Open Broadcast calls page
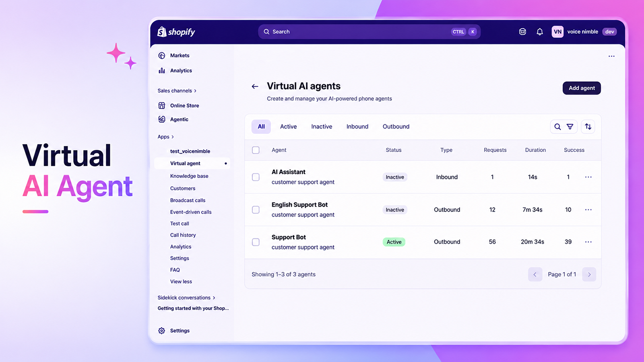Viewport: 644px width, 362px height. 188,200
